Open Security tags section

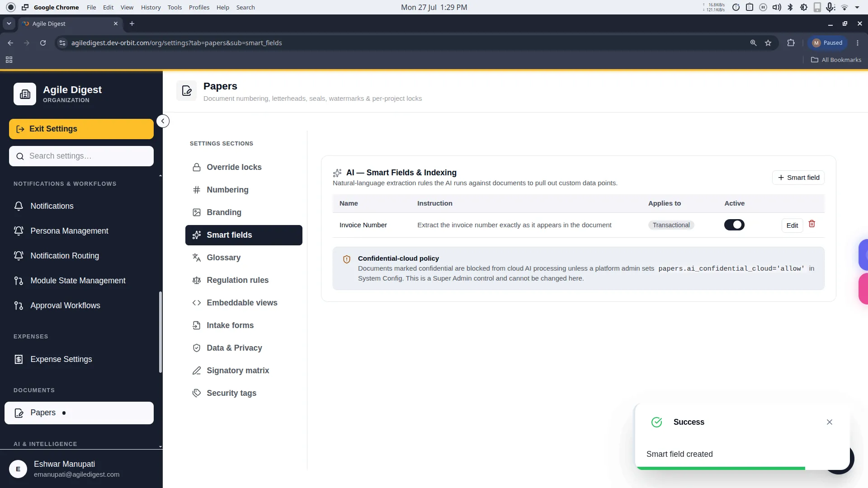244,393
